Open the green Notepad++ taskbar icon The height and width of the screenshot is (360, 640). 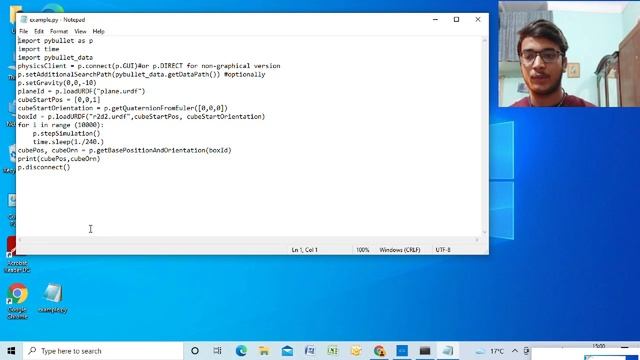point(333,351)
